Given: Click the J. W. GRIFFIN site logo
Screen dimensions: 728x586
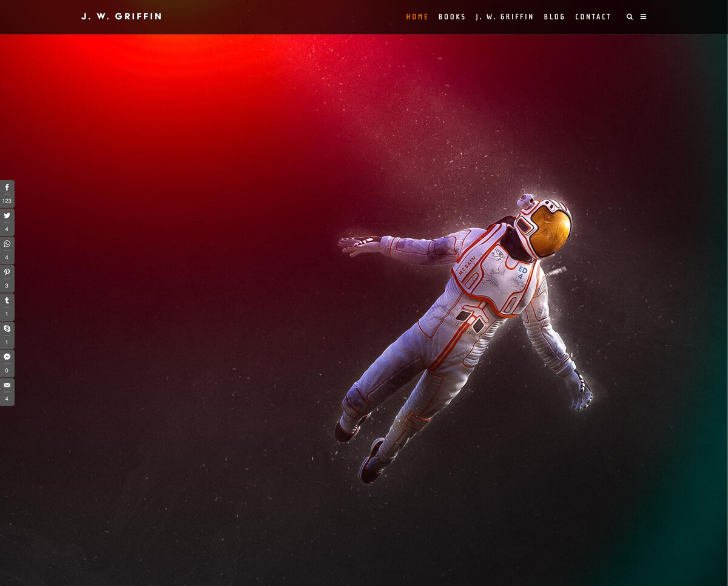Looking at the screenshot, I should point(121,16).
